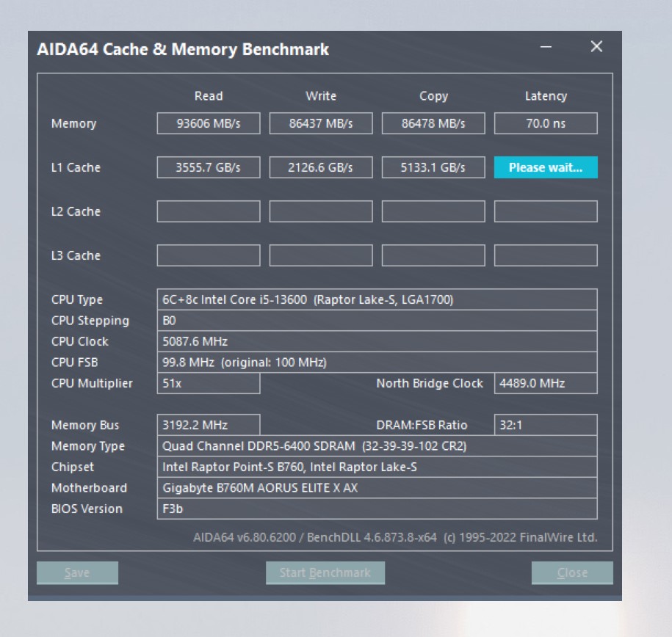The width and height of the screenshot is (672, 637).
Task: Select Motherboard value Gigabyte B760M AORUS ELITE
Action: tap(377, 488)
